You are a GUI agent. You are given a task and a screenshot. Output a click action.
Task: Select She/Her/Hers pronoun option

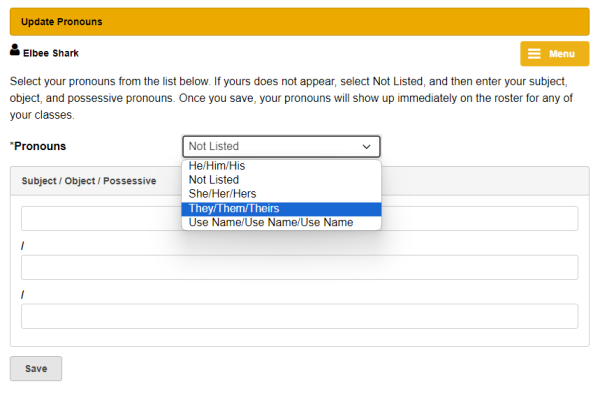281,194
